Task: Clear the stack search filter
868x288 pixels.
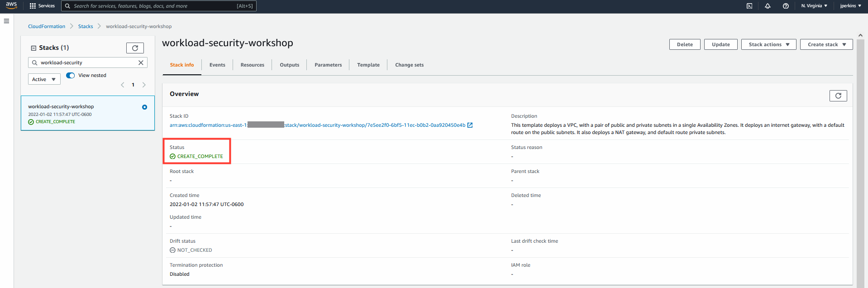Action: pos(141,62)
